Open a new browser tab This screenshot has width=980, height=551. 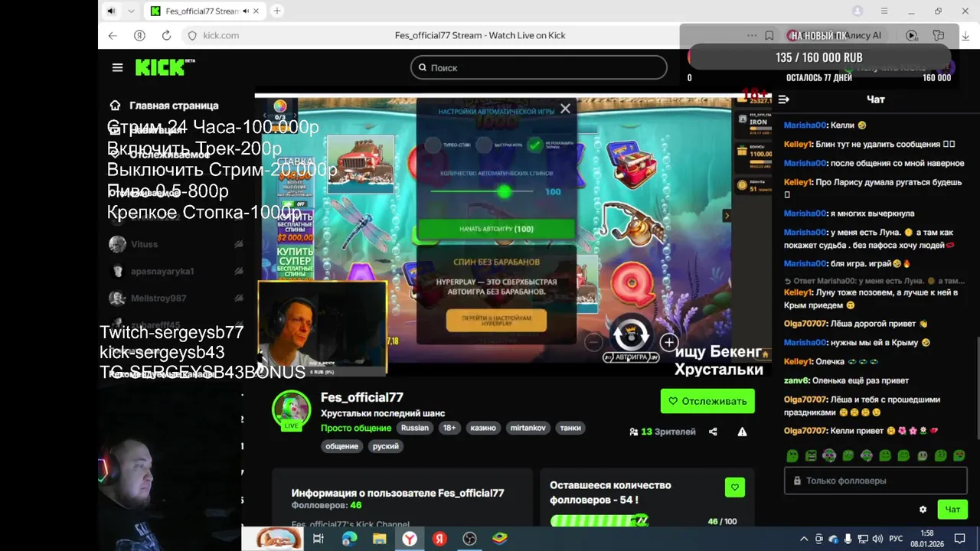[x=277, y=11]
